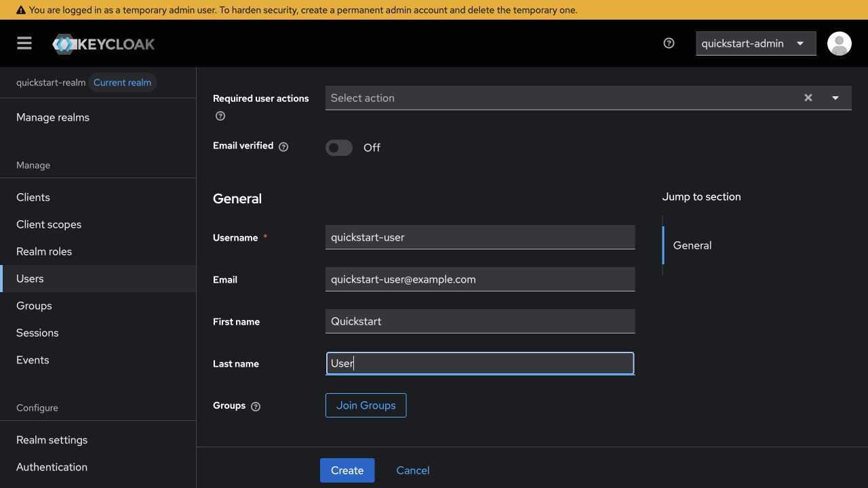Open the user avatar menu
This screenshot has width=868, height=488.
click(x=839, y=43)
